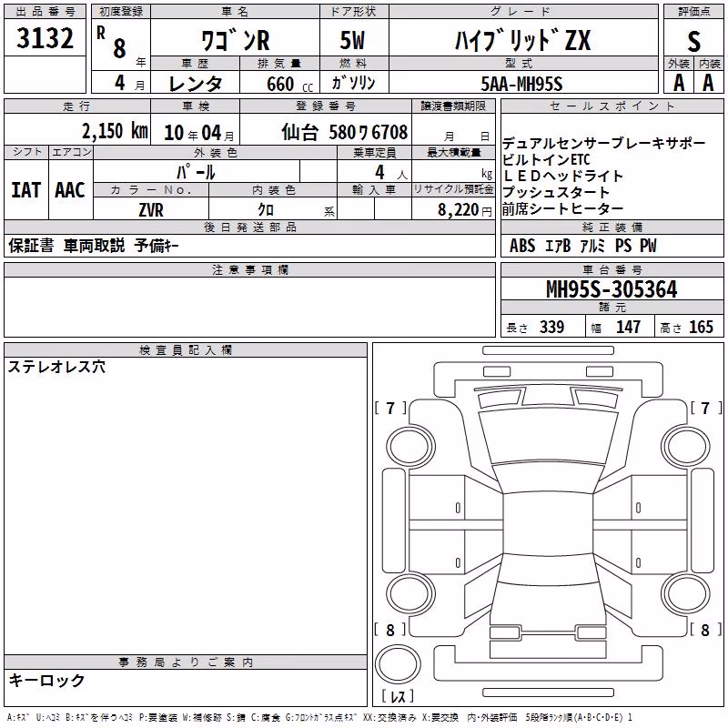This screenshot has width=728, height=728.
Task: Click the color number ZVR field
Action: click(x=151, y=210)
